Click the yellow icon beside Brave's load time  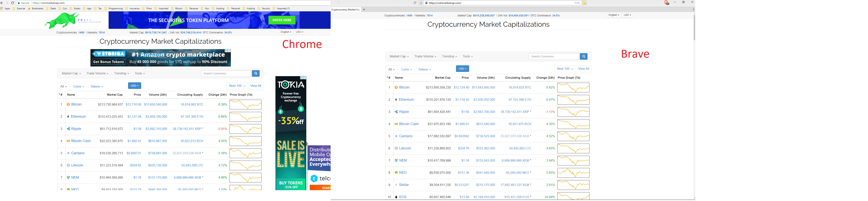584,3
